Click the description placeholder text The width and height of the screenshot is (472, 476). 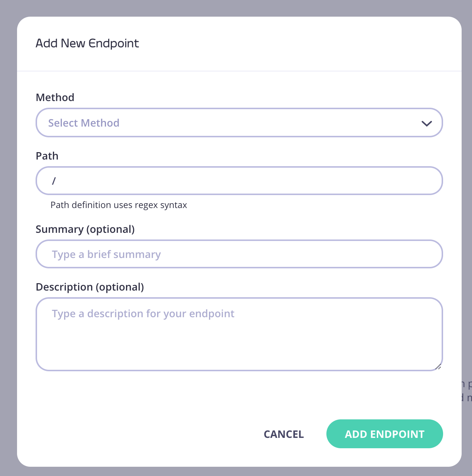(143, 314)
